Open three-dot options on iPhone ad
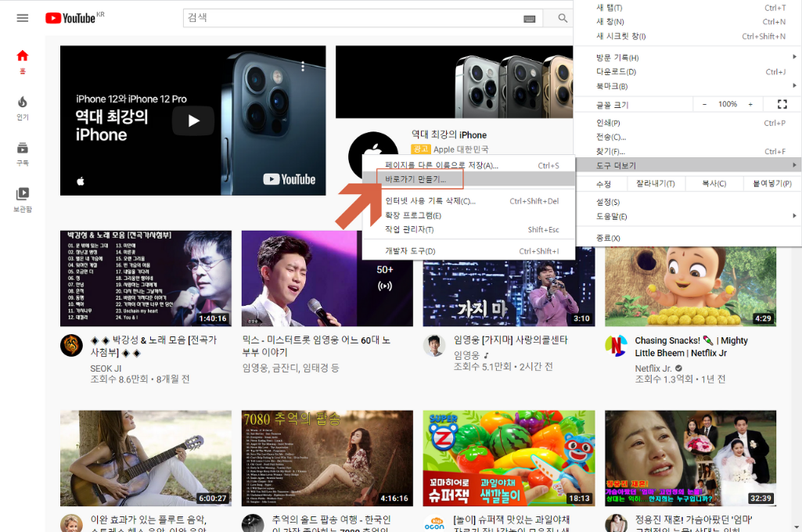The width and height of the screenshot is (802, 532). (x=303, y=66)
